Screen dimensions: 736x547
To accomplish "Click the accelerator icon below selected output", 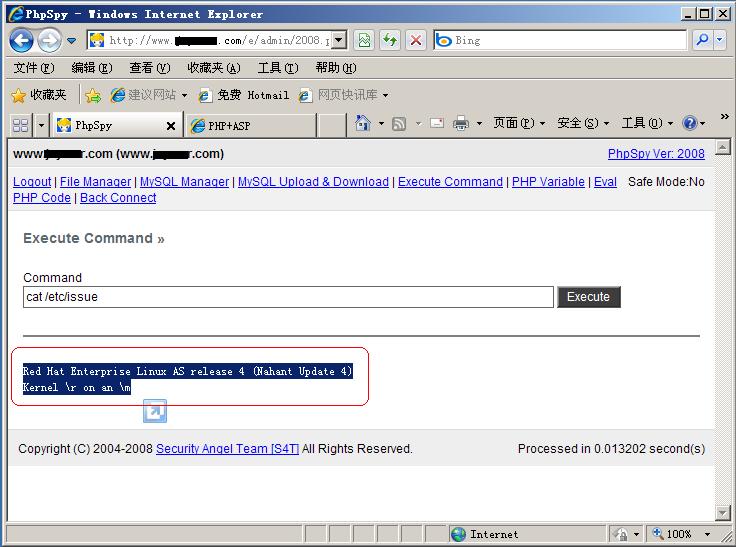I will (155, 411).
